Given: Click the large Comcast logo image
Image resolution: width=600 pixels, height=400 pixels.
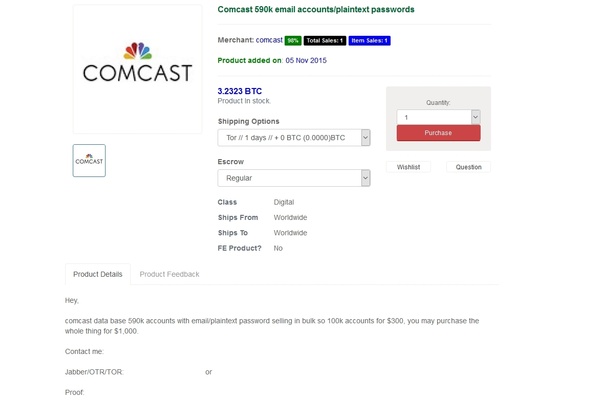Looking at the screenshot, I should [x=137, y=69].
